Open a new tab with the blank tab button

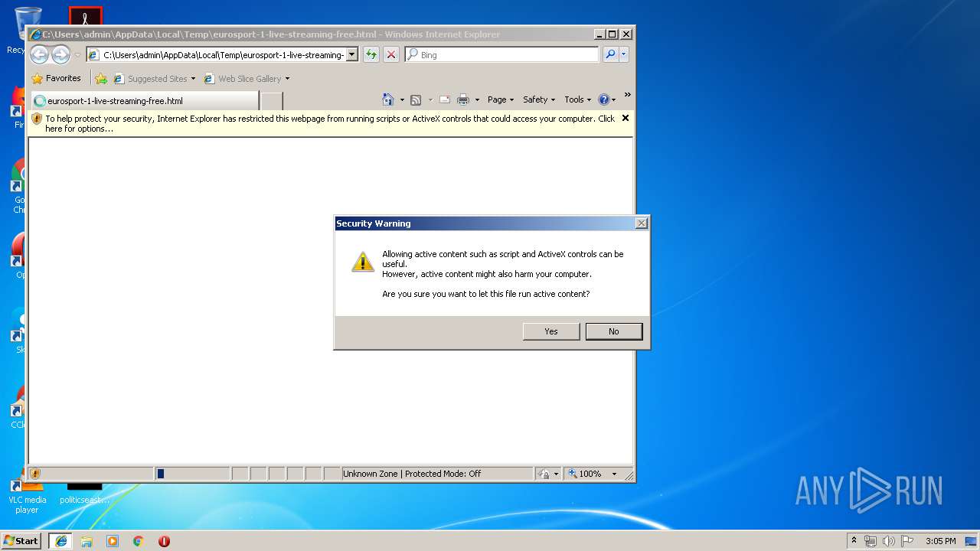pyautogui.click(x=272, y=100)
